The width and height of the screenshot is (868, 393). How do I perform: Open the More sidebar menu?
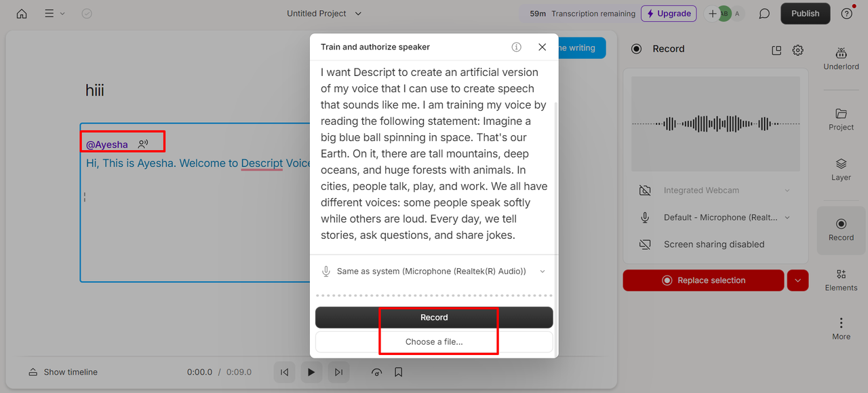841,329
